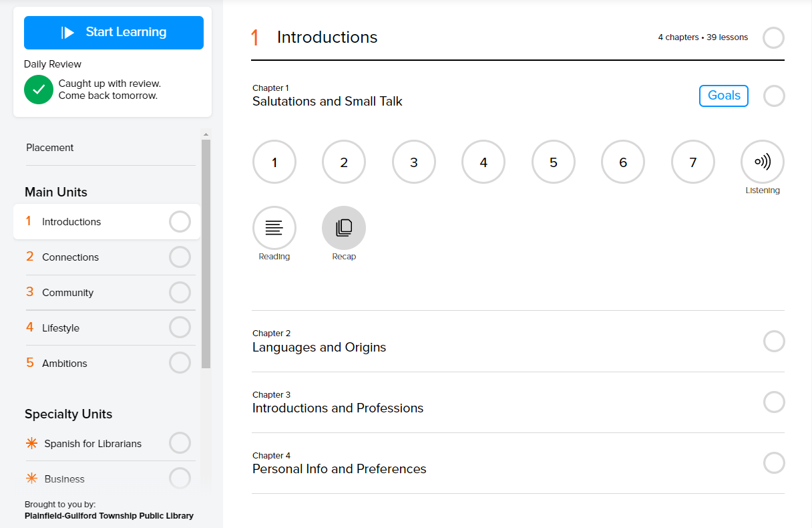Image resolution: width=812 pixels, height=528 pixels.
Task: Click the progress circle beside Community
Action: click(x=180, y=292)
